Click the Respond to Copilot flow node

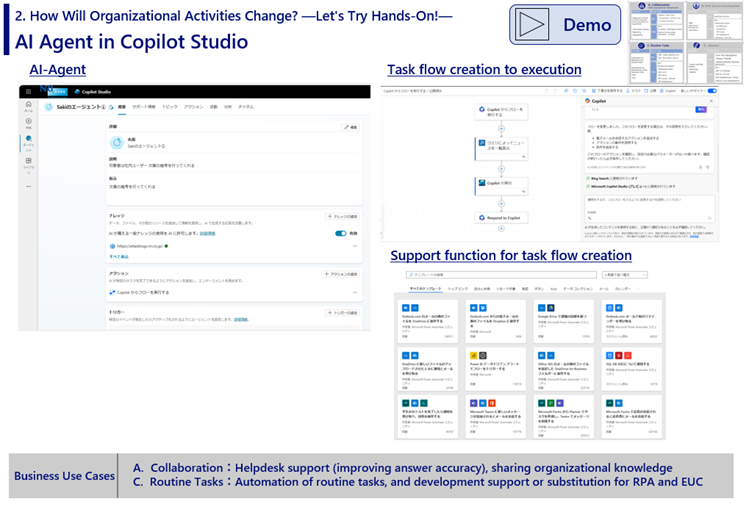point(501,218)
